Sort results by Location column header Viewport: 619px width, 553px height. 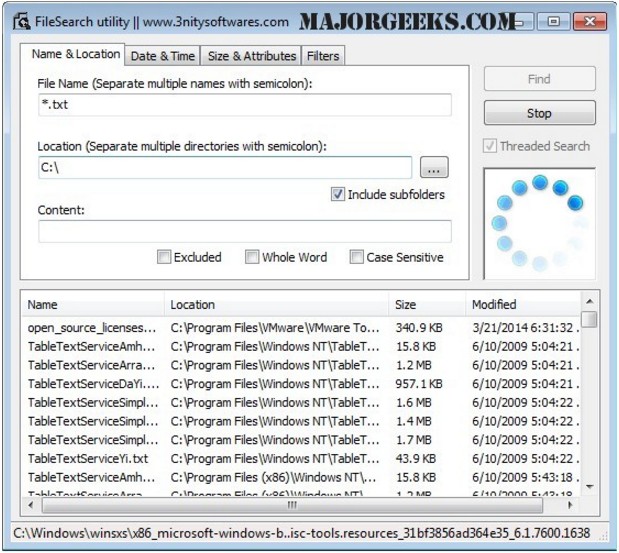coord(276,304)
